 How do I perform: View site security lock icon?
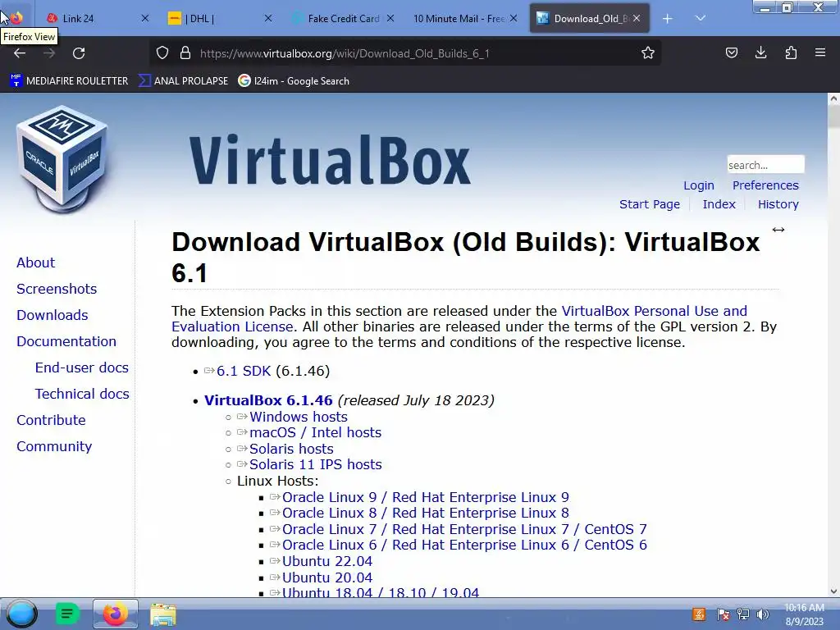[185, 53]
